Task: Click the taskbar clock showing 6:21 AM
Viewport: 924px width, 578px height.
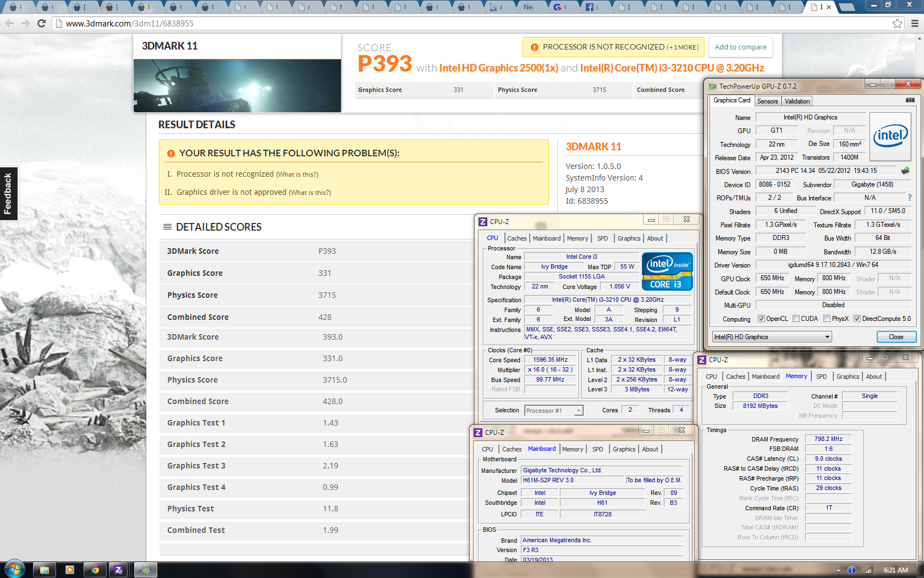Action: pyautogui.click(x=895, y=570)
